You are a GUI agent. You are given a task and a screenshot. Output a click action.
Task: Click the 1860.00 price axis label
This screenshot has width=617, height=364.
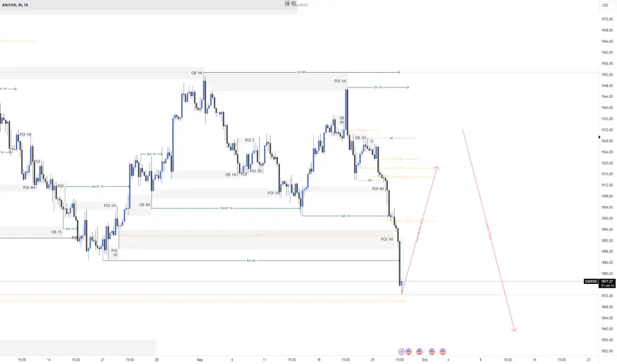point(607,329)
